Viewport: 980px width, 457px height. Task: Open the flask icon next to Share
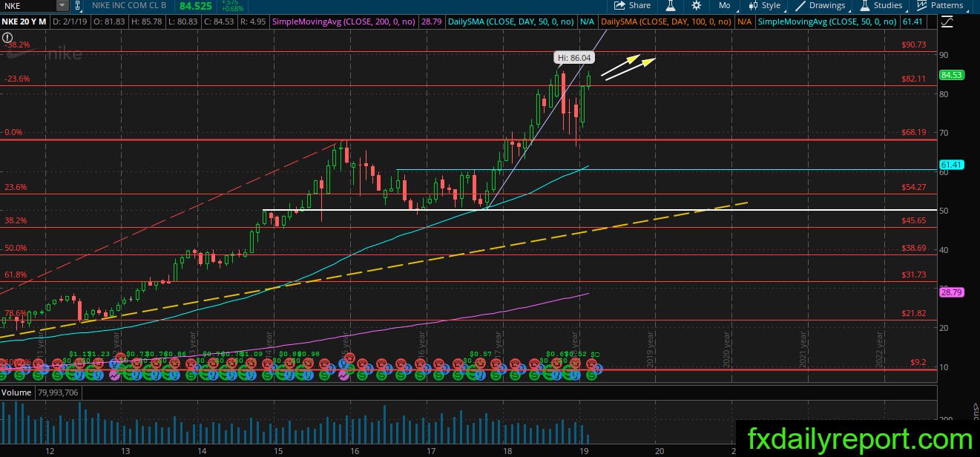[x=670, y=5]
